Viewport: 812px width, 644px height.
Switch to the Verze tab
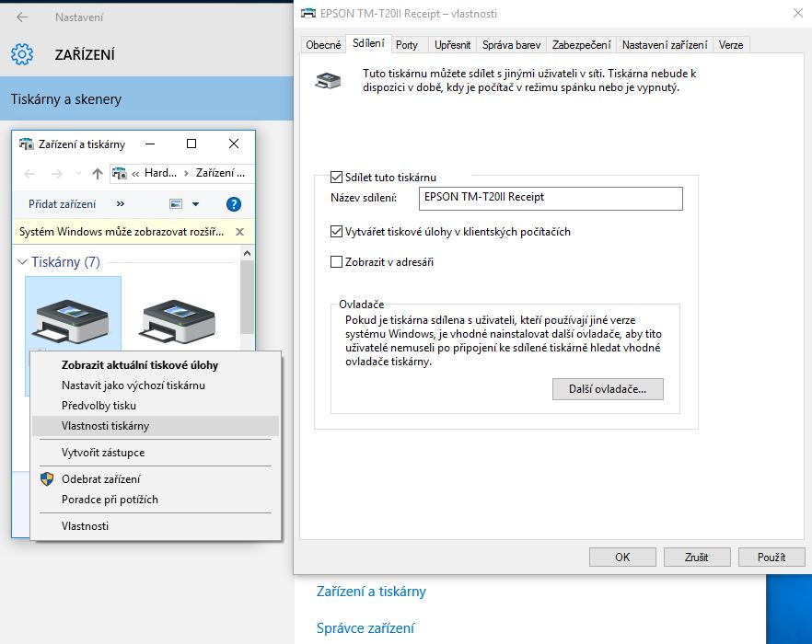coord(731,45)
